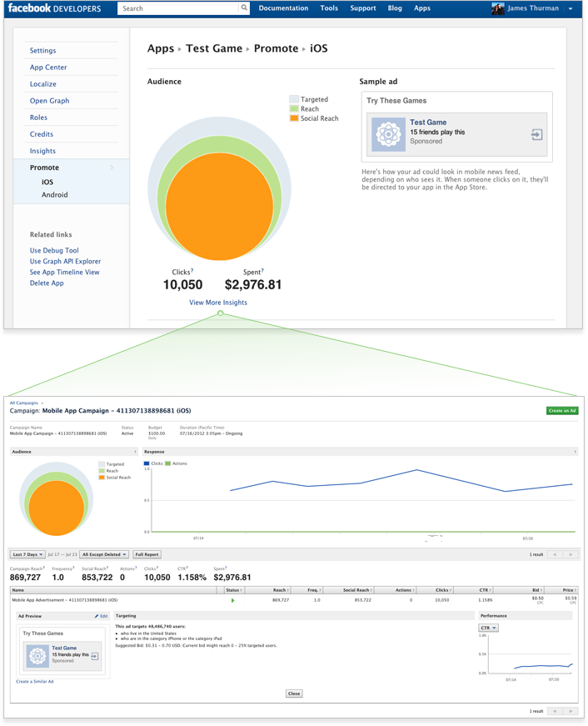Open the Tools menu

point(329,8)
